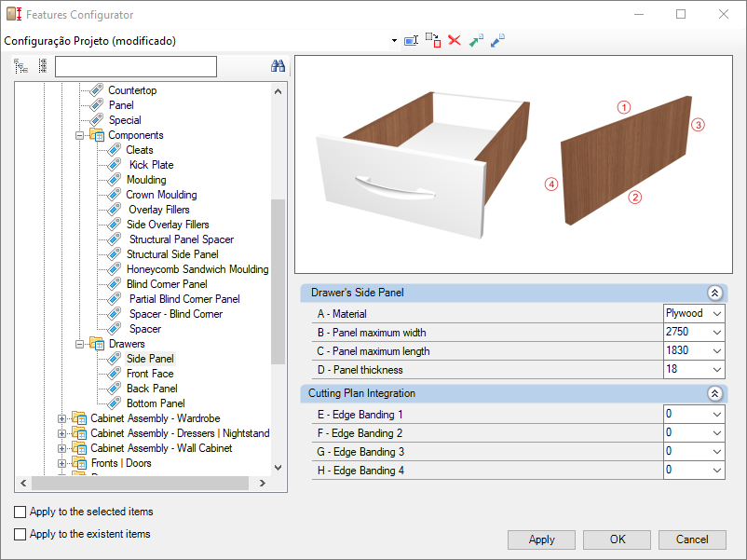
Task: Check Apply to the existent items
Action: coord(20,534)
